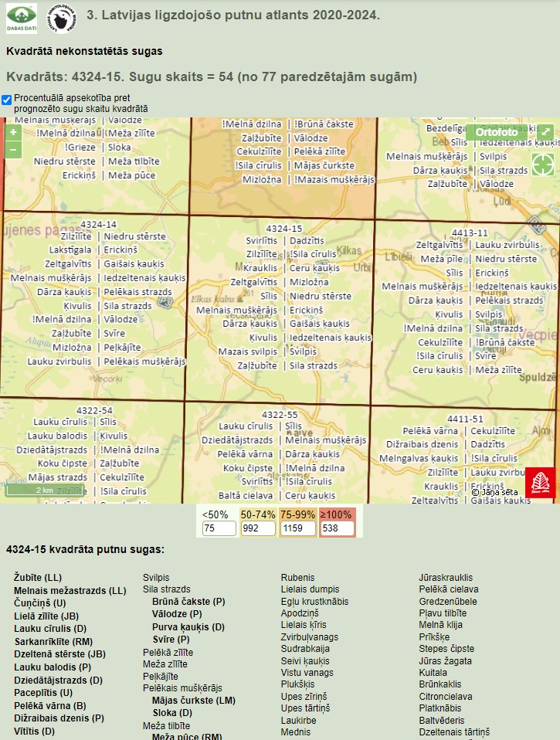Click the 75-99% legend value box
The width and height of the screenshot is (560, 740).
pyautogui.click(x=297, y=529)
